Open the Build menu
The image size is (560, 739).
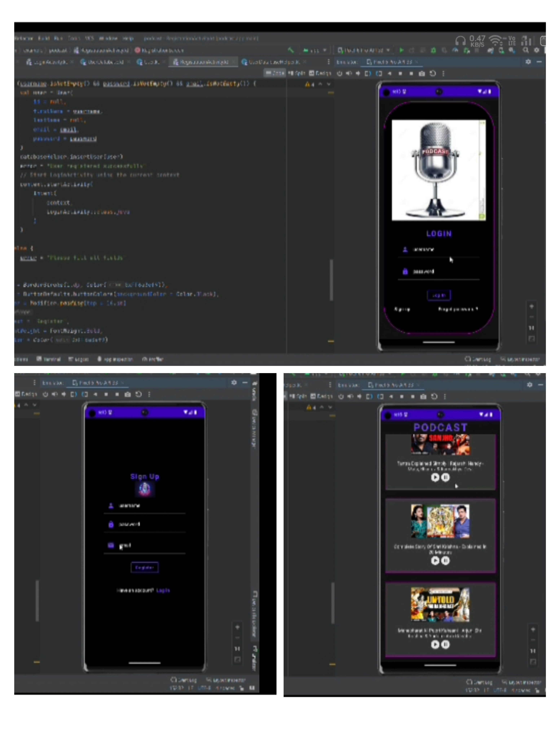coord(44,38)
